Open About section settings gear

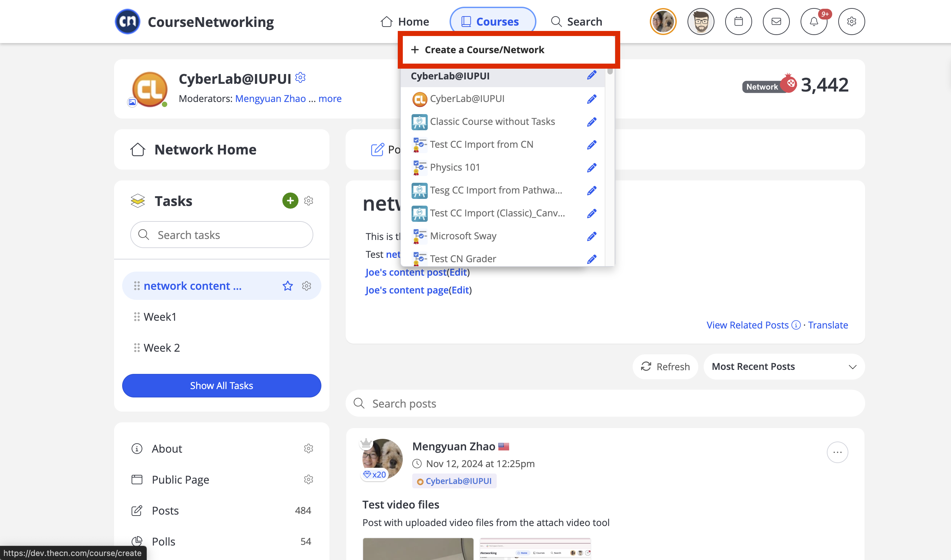[309, 448]
